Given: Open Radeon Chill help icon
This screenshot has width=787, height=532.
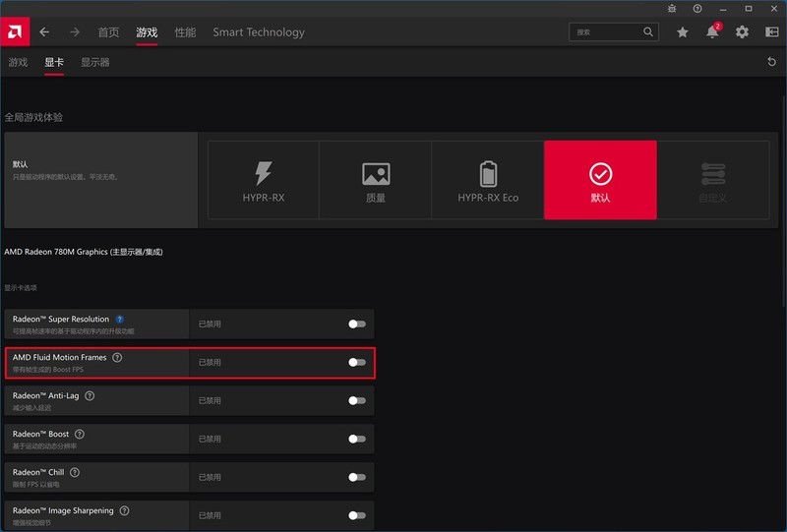Looking at the screenshot, I should (75, 472).
